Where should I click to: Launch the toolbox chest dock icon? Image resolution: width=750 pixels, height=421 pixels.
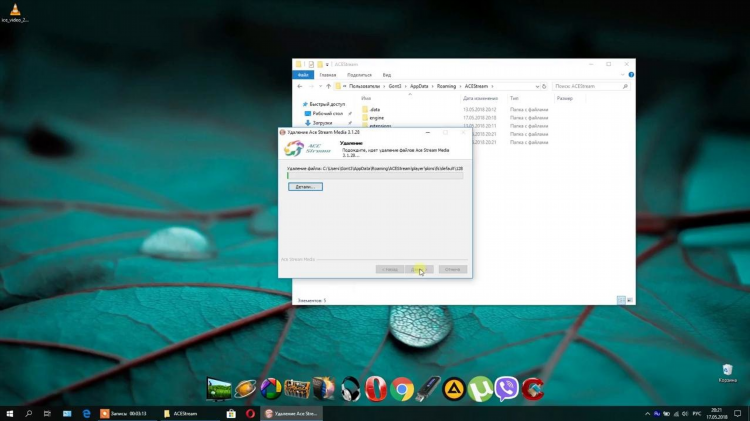pyautogui.click(x=297, y=388)
